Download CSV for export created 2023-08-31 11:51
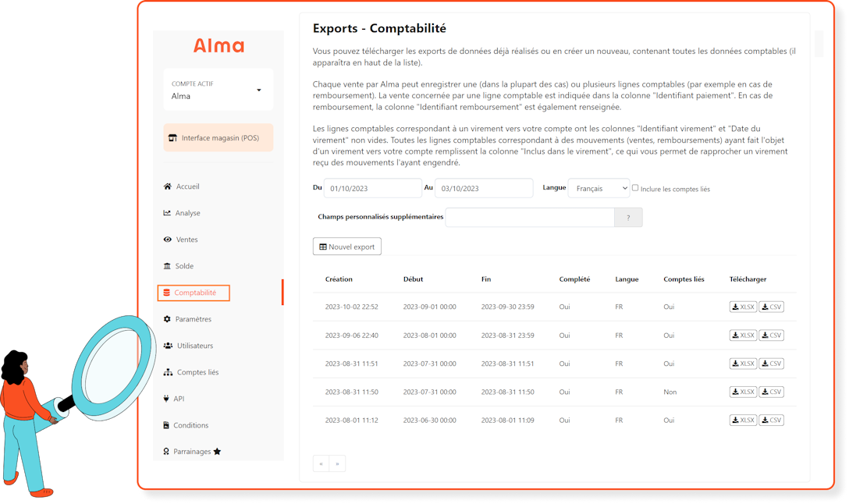This screenshot has width=849, height=504. [772, 364]
